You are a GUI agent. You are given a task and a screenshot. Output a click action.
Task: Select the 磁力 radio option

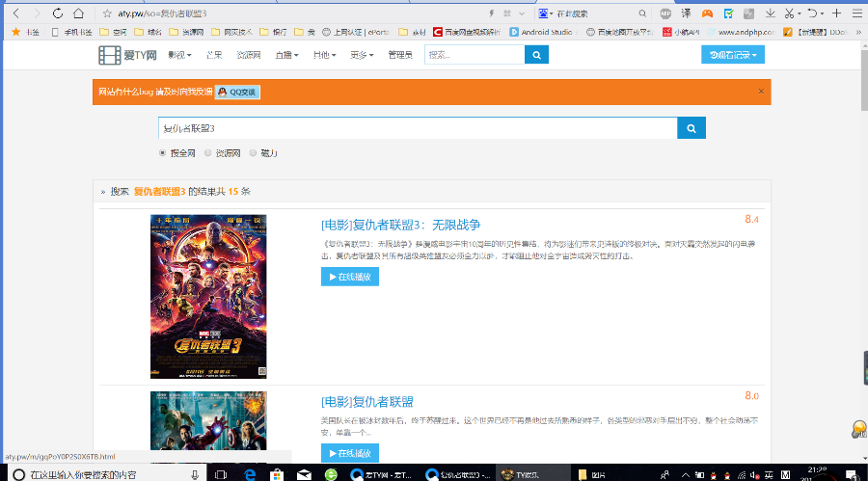[253, 152]
